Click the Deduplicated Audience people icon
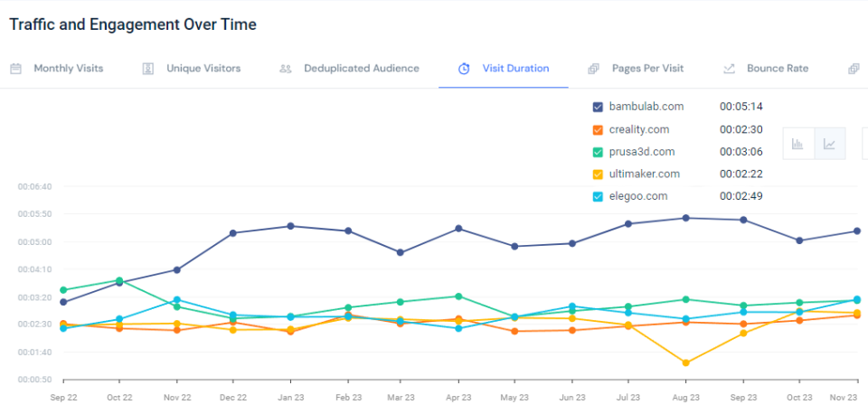 [x=286, y=69]
